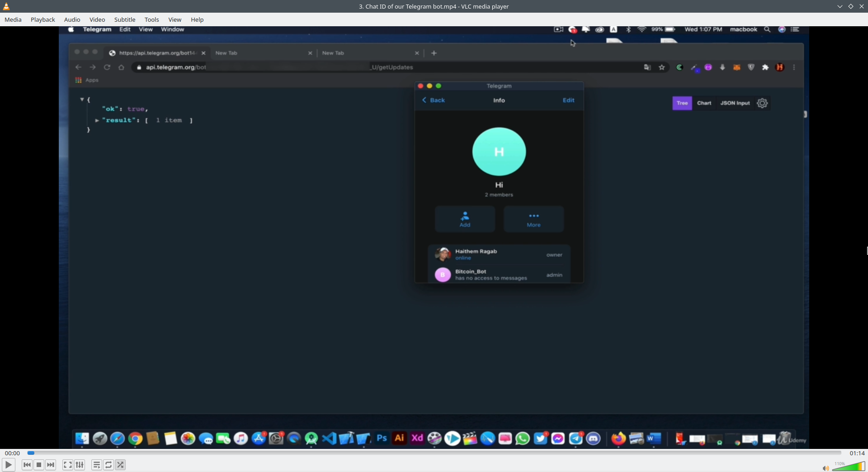Open the Playback menu
868x472 pixels.
43,19
